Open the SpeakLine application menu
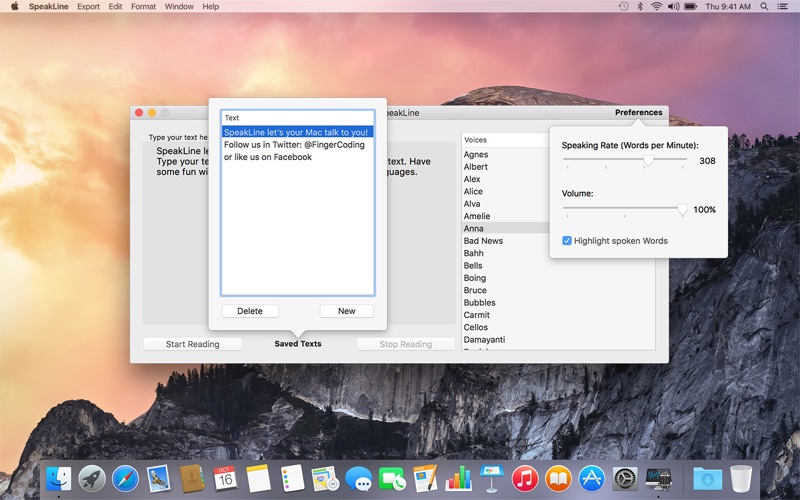This screenshot has width=800, height=500. [48, 6]
